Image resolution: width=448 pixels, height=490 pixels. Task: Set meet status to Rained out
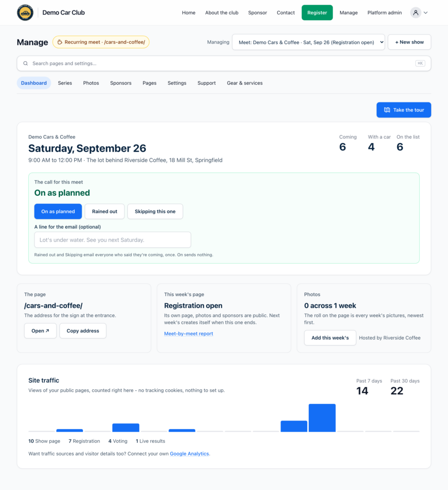coord(105,212)
